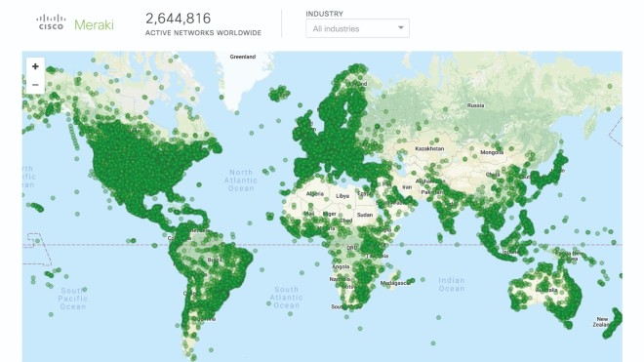644x362 pixels.
Task: Click the Madagascar label on map
Action: (394, 283)
